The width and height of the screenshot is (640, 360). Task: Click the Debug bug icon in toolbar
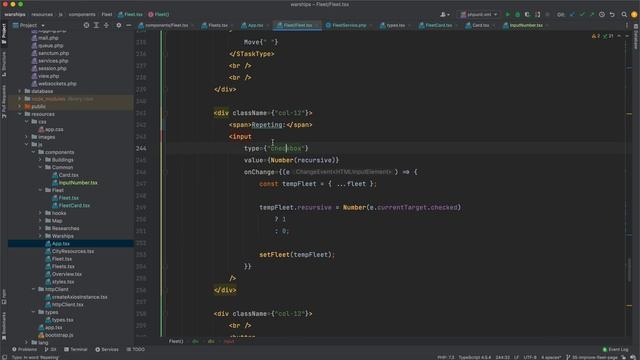[518, 14]
